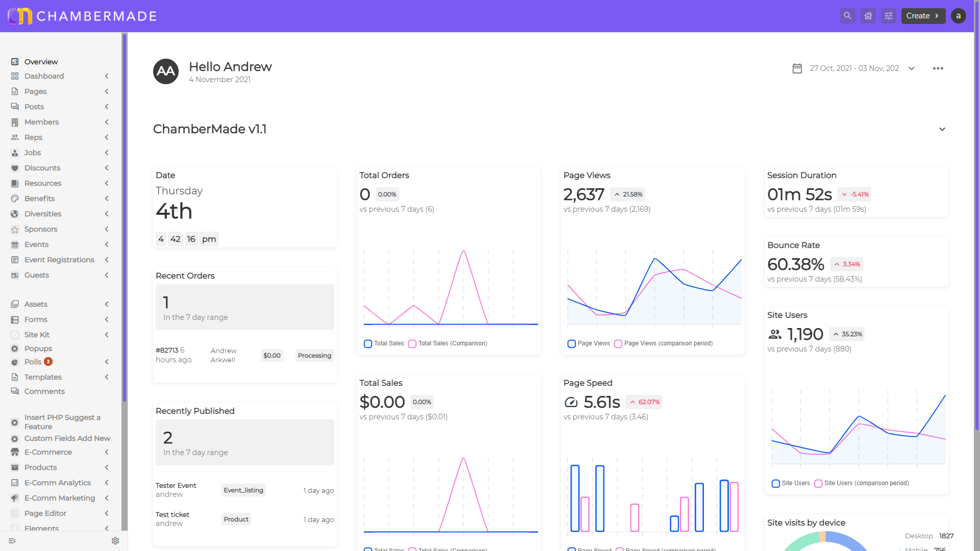
Task: Click the search icon in top bar
Action: [847, 16]
